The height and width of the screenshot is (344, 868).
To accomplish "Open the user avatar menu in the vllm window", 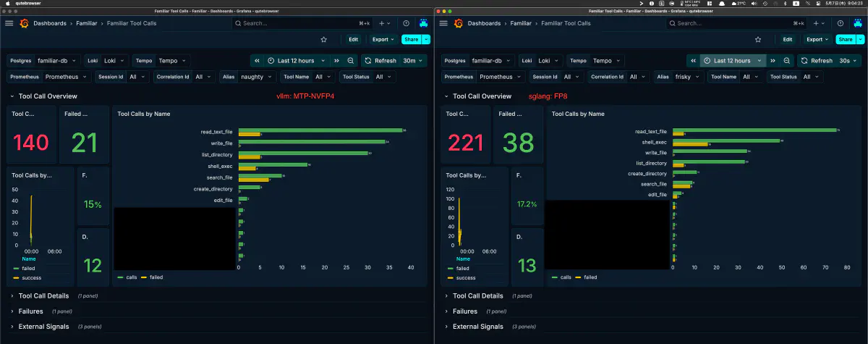I will pos(424,23).
